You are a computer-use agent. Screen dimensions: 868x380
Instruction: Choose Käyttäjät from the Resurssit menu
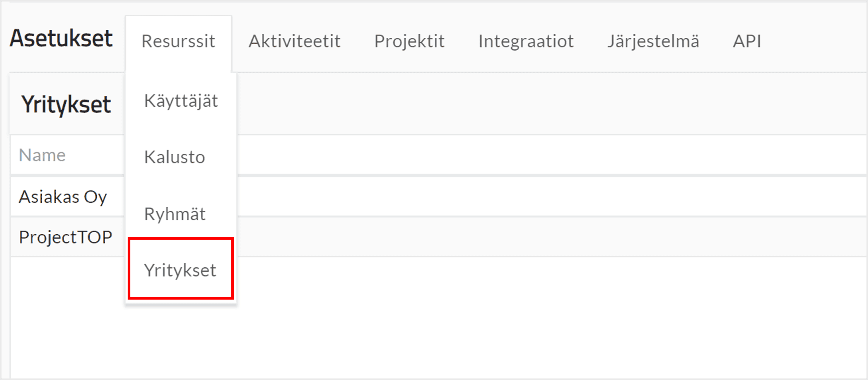tap(181, 101)
